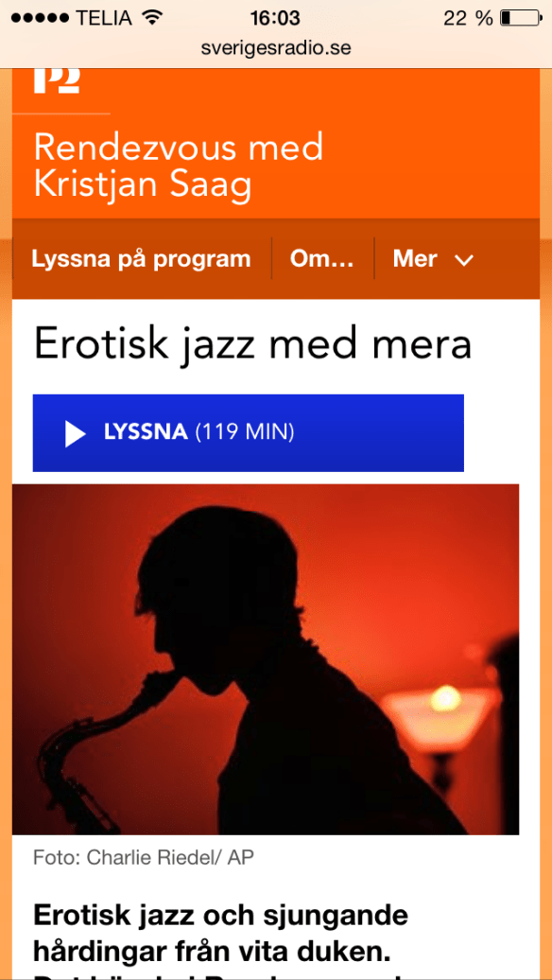Click the Foto: Charlie Riedel/ AP caption
The height and width of the screenshot is (980, 552).
coord(144,857)
